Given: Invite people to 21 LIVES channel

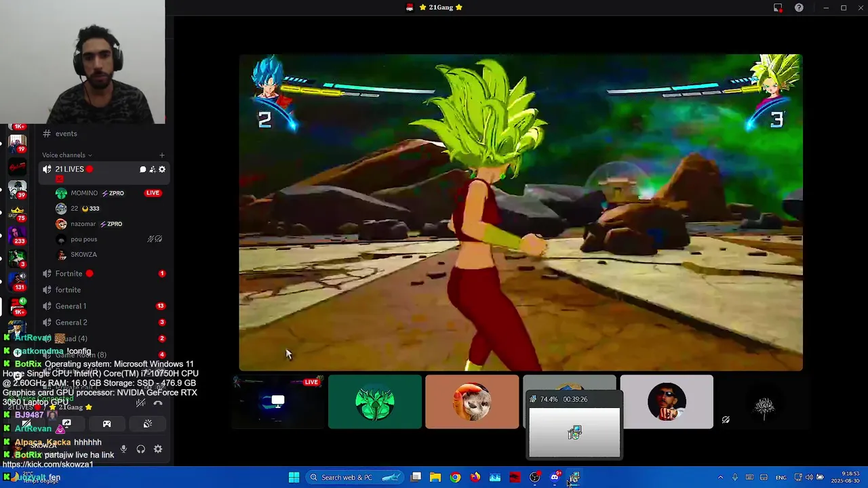Looking at the screenshot, I should [152, 169].
